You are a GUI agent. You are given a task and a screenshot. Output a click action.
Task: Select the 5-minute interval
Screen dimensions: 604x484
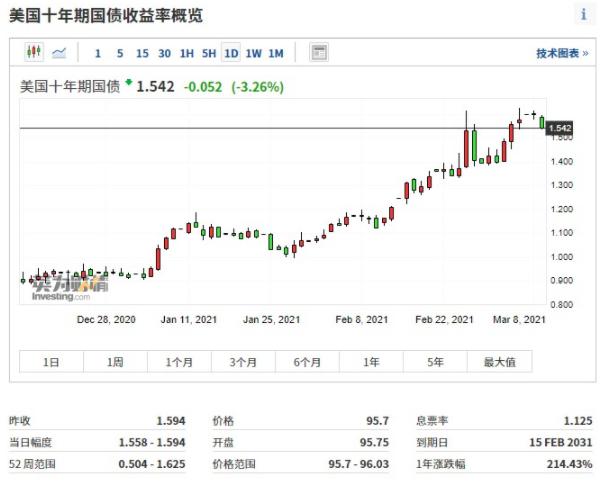click(x=120, y=53)
